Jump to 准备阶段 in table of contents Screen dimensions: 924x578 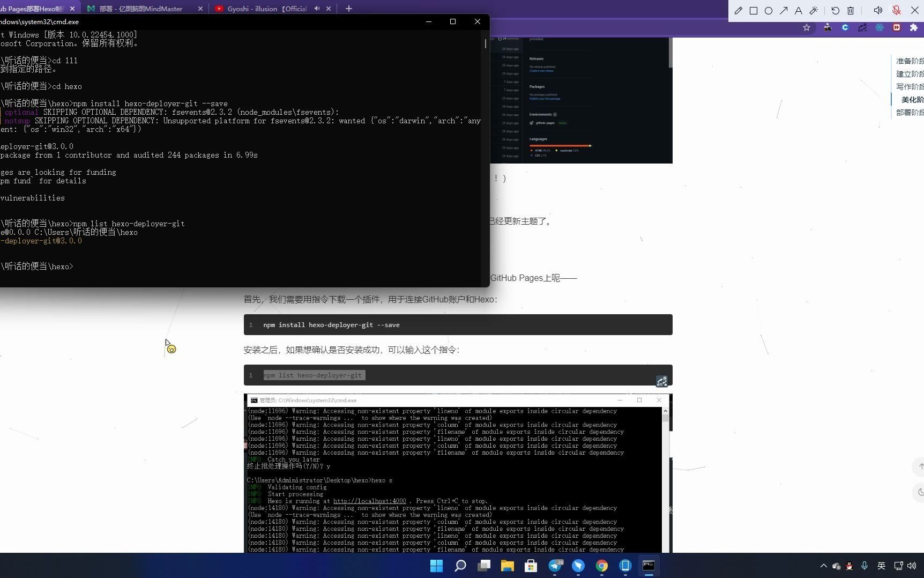tap(910, 61)
